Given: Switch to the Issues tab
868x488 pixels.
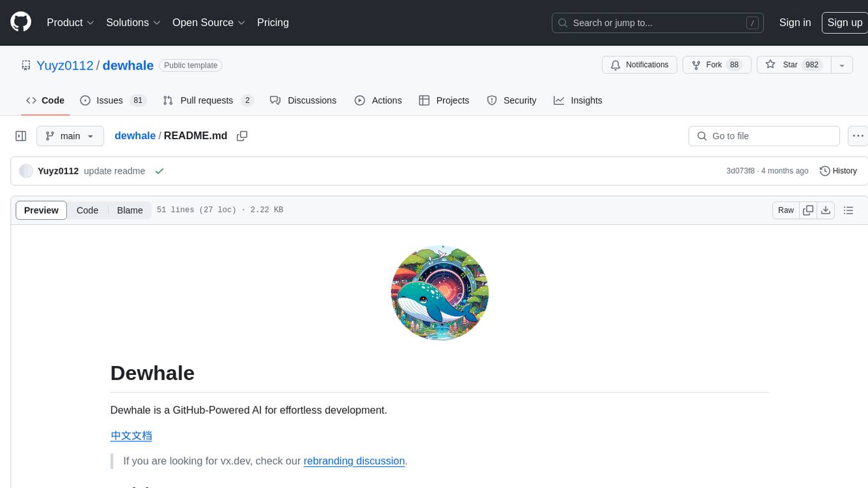Looking at the screenshot, I should pyautogui.click(x=113, y=100).
